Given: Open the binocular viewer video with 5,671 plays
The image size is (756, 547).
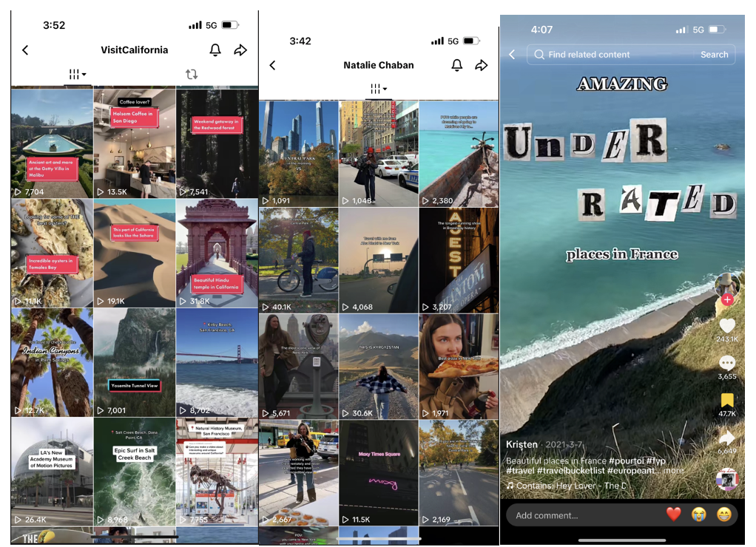Looking at the screenshot, I should point(298,367).
